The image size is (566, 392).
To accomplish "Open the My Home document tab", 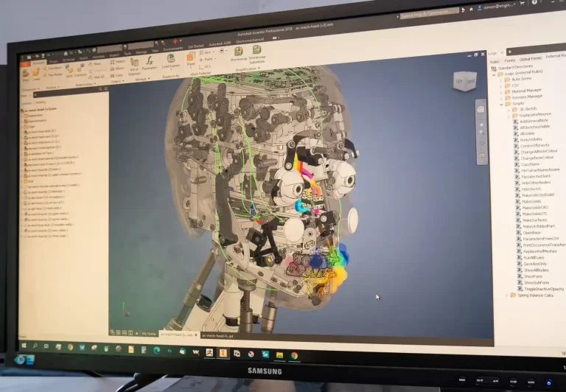I will tap(149, 334).
